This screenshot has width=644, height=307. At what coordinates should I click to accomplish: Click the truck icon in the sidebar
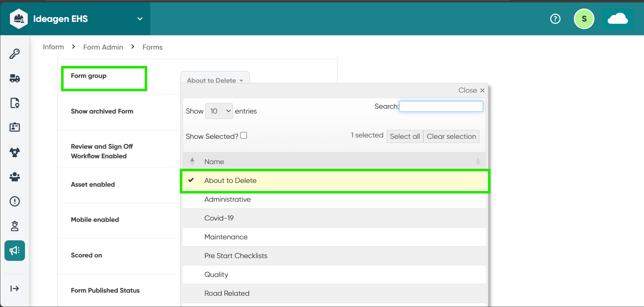pos(15,78)
